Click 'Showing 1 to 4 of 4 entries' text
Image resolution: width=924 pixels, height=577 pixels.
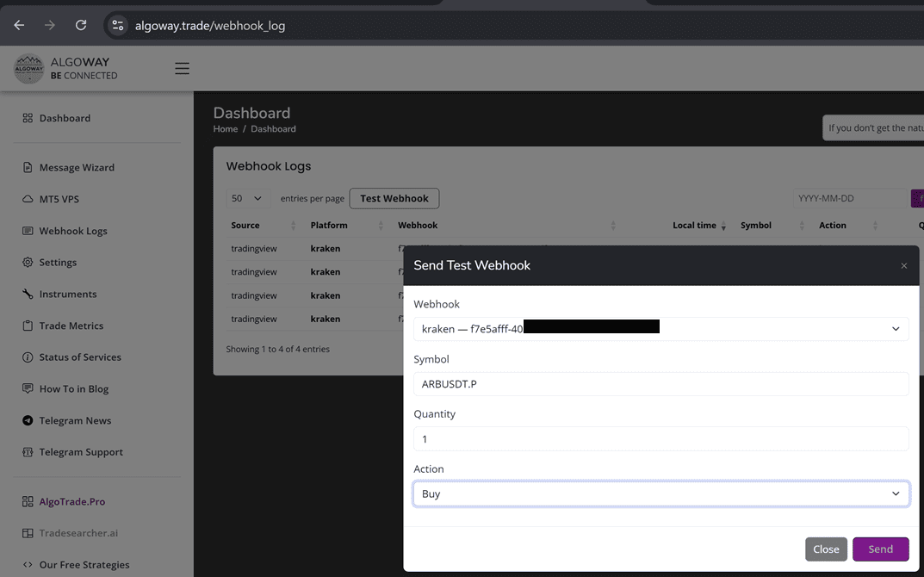click(x=277, y=349)
